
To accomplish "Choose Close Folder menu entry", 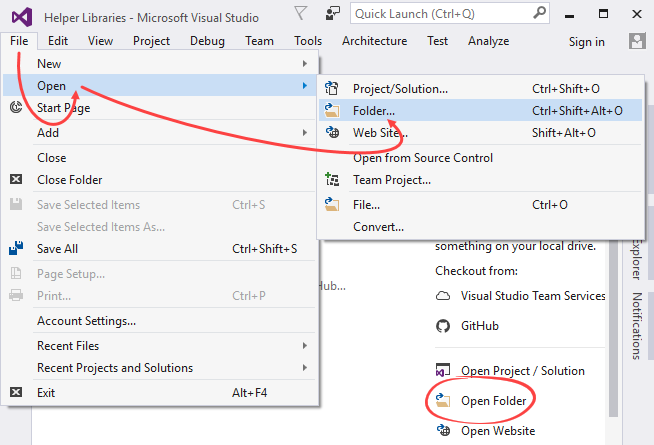I will point(160,179).
